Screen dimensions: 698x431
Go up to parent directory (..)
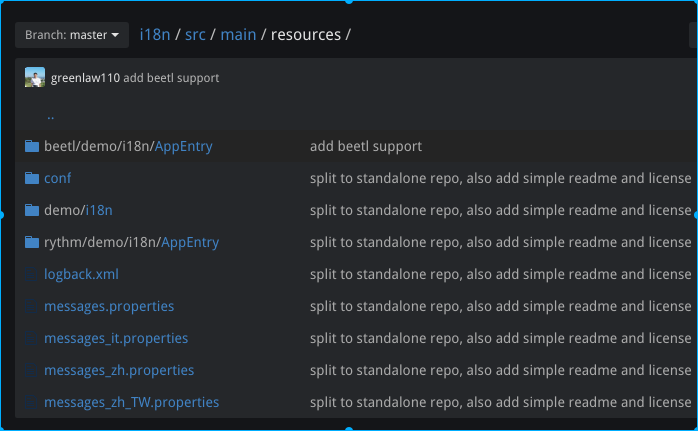tap(50, 117)
